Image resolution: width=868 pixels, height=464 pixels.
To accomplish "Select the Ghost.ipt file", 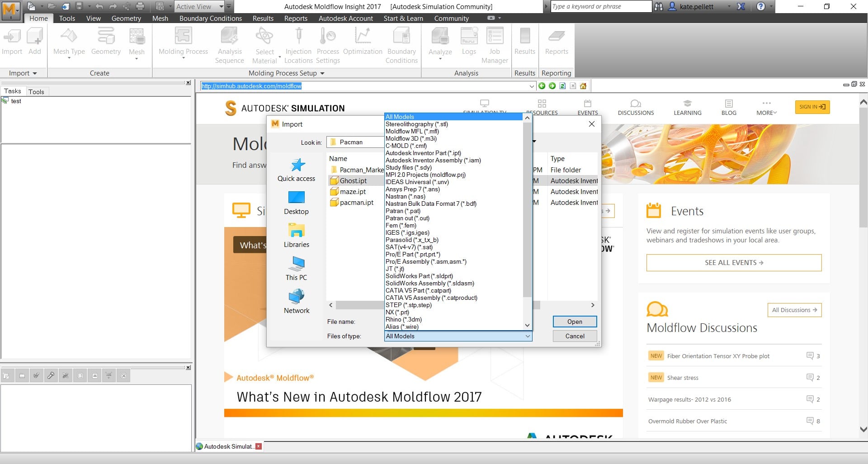I will [353, 181].
